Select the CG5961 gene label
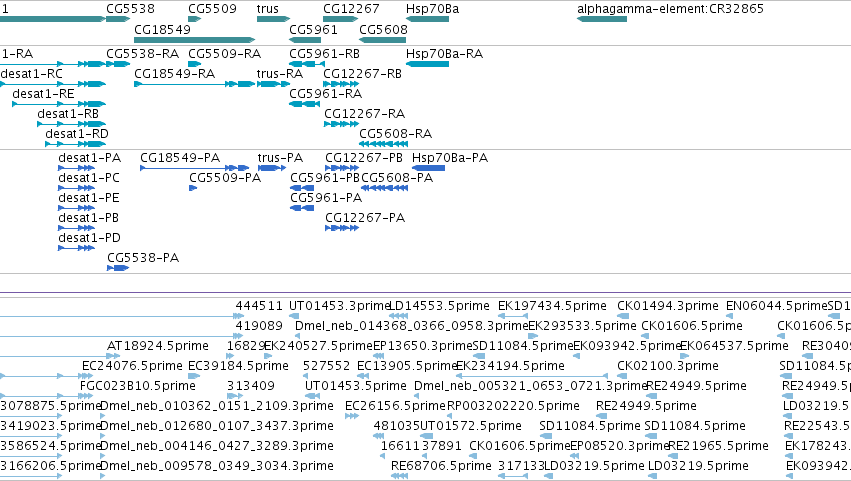This screenshot has height=481, width=851. click(x=313, y=29)
